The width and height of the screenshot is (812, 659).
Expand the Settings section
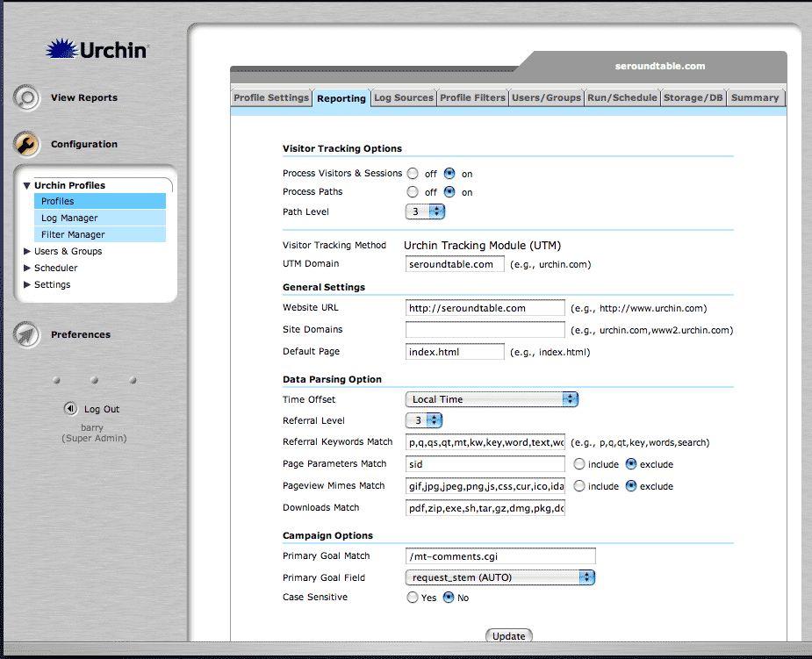[27, 284]
